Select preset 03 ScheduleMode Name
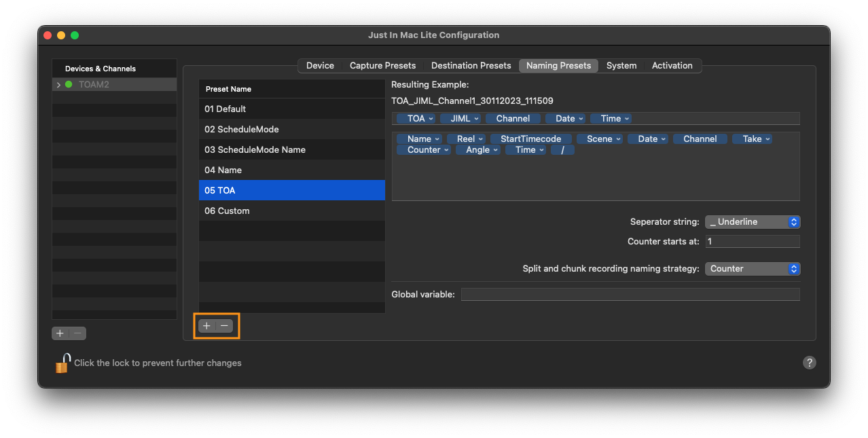This screenshot has width=868, height=438. [292, 149]
